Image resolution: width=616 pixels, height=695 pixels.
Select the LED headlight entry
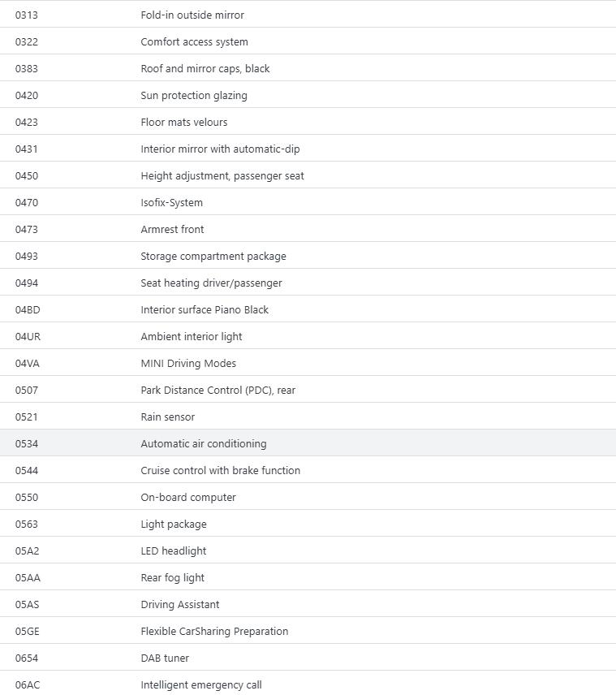pos(174,550)
